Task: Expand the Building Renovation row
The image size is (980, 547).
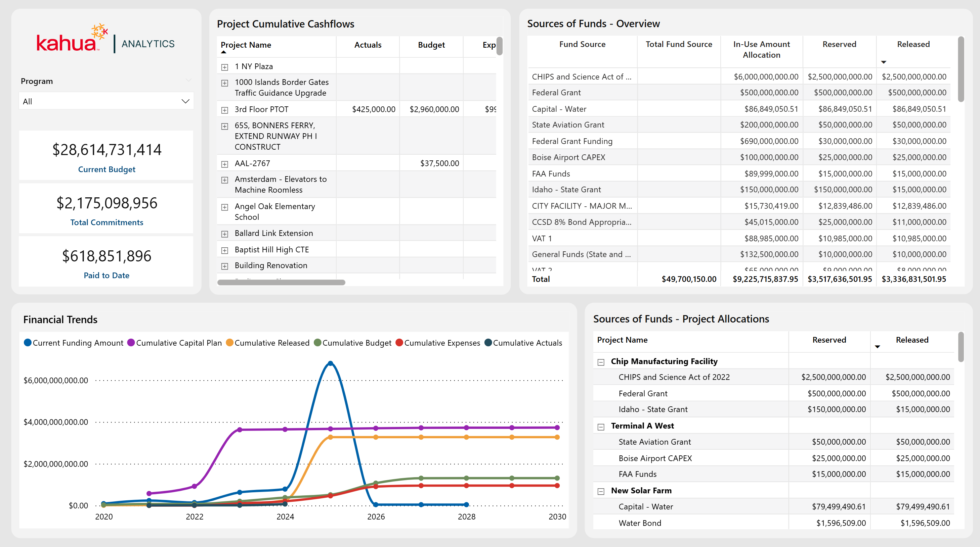Action: pos(225,266)
